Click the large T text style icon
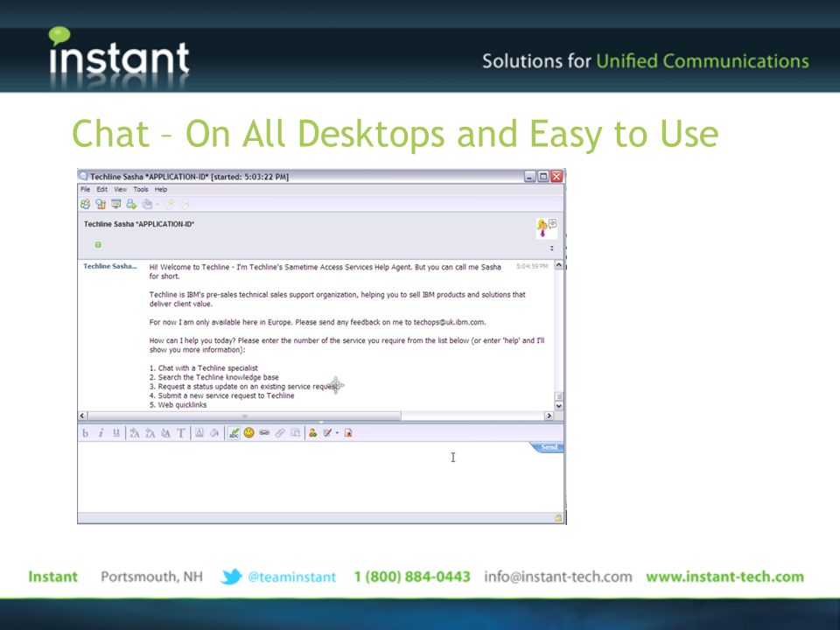The height and width of the screenshot is (630, 840). coord(181,433)
